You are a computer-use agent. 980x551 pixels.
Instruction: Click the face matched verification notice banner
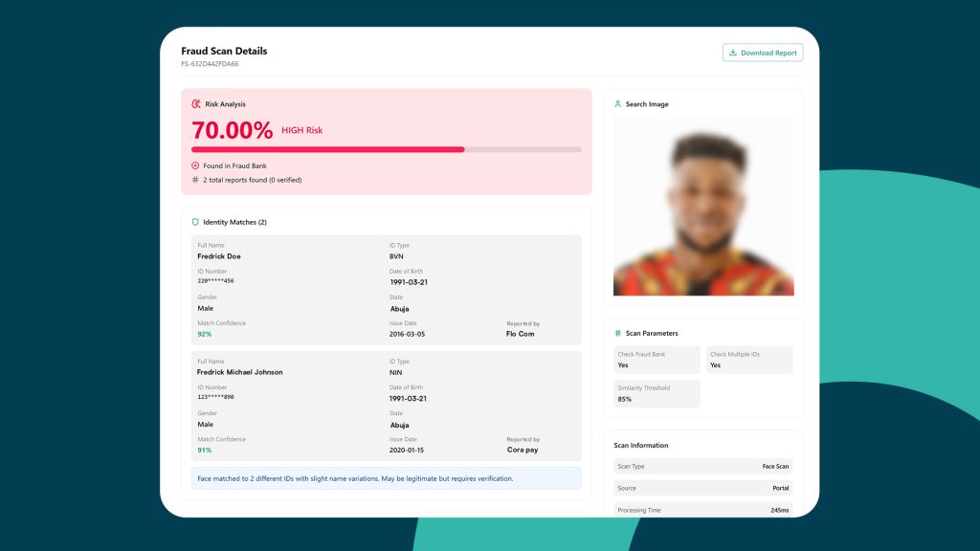pos(386,478)
